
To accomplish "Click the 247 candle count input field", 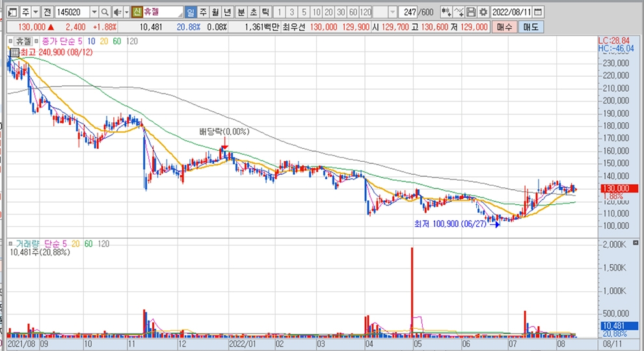I will [x=409, y=12].
